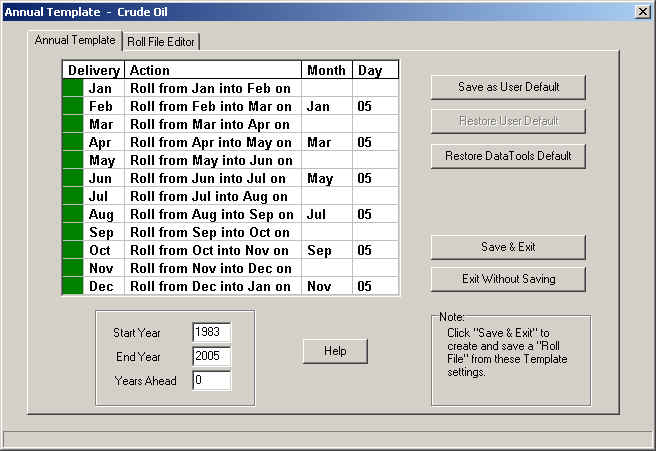
Task: Select 'Roll from Mar into Apr on' action
Action: [x=213, y=124]
